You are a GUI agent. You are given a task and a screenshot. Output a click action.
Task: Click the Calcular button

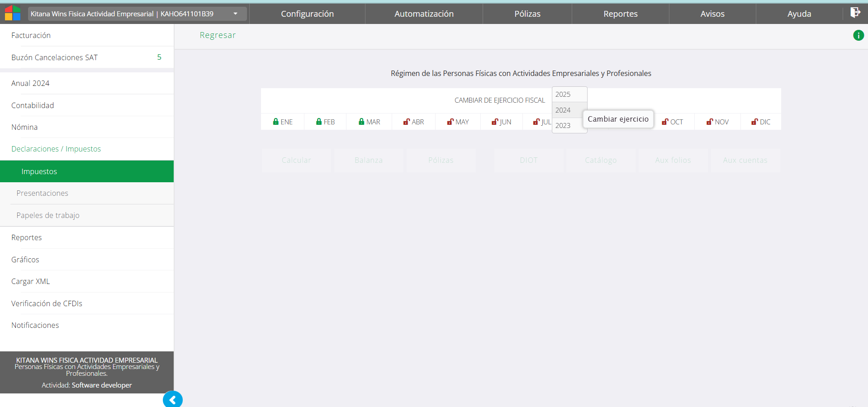click(296, 161)
